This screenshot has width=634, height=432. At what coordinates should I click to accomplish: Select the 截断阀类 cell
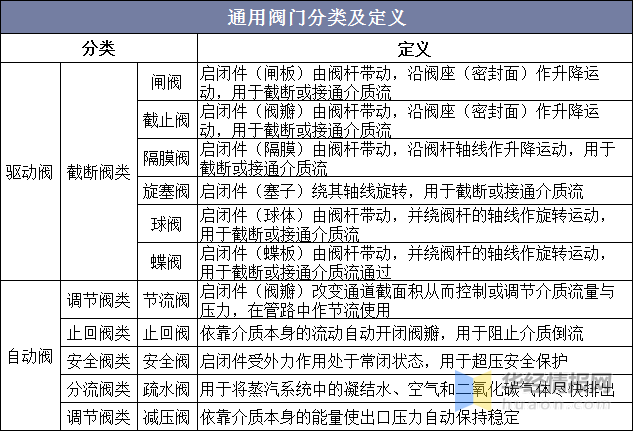coord(99,172)
